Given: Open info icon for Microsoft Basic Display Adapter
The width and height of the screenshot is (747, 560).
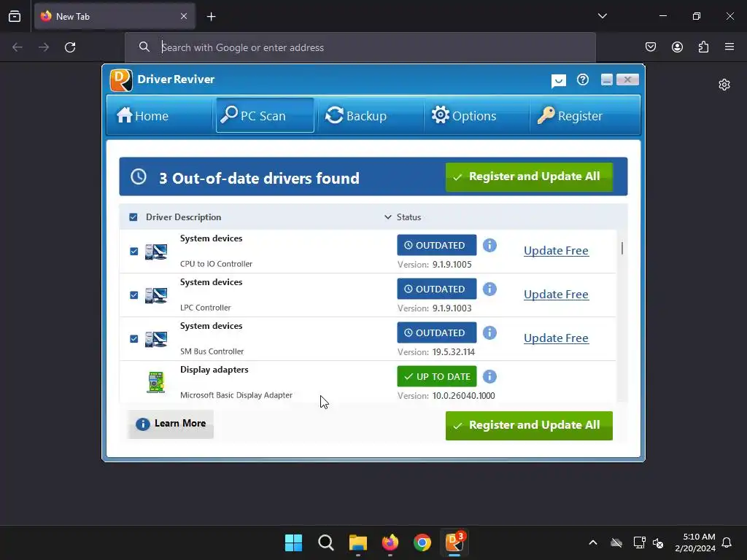Looking at the screenshot, I should tap(489, 377).
